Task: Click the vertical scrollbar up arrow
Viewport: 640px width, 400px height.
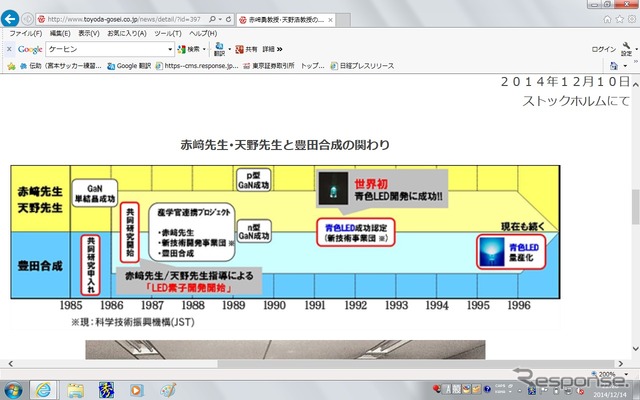Action: coord(636,84)
